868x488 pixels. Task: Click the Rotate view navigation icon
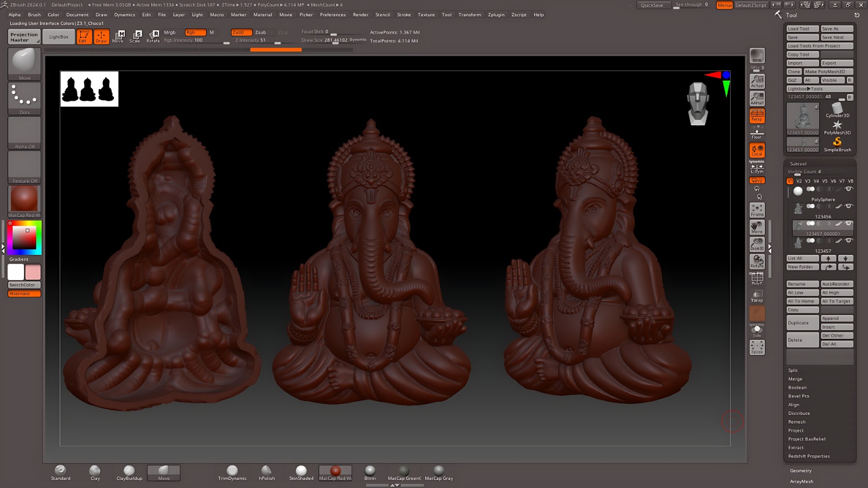pos(757,261)
